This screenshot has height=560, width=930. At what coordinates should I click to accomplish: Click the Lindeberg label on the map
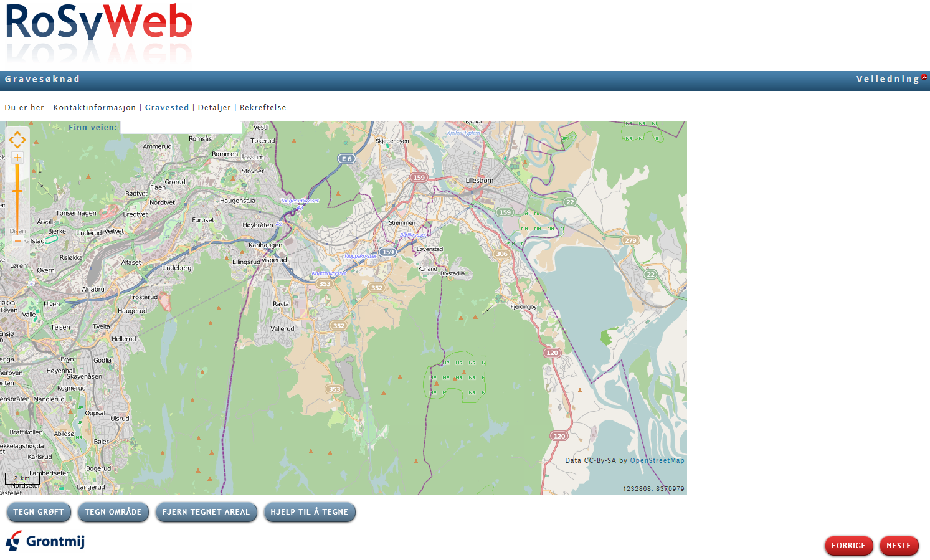(177, 268)
